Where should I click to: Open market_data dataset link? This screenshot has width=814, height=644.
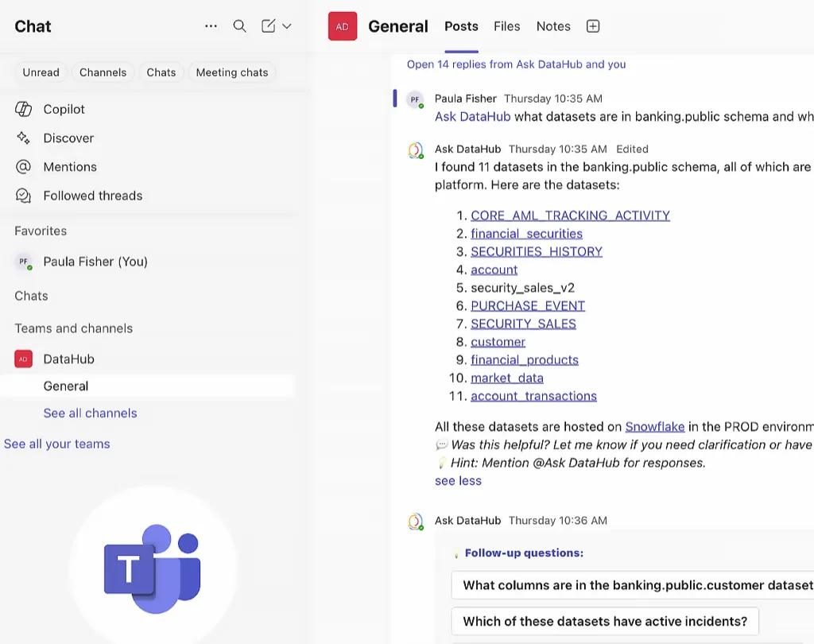click(507, 378)
